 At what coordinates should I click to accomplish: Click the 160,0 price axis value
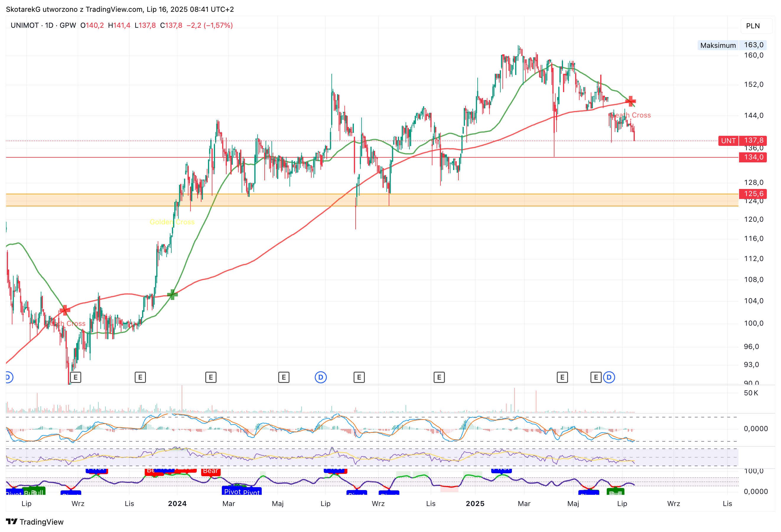coord(754,55)
